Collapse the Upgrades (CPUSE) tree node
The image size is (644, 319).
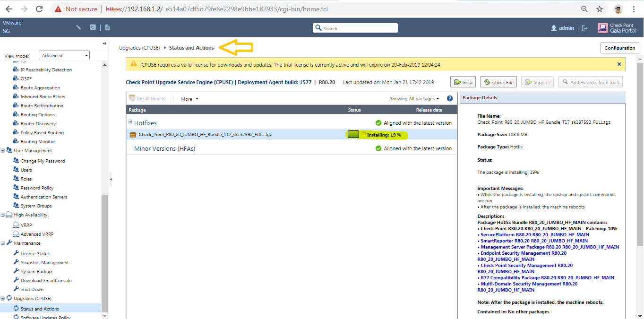[3, 298]
